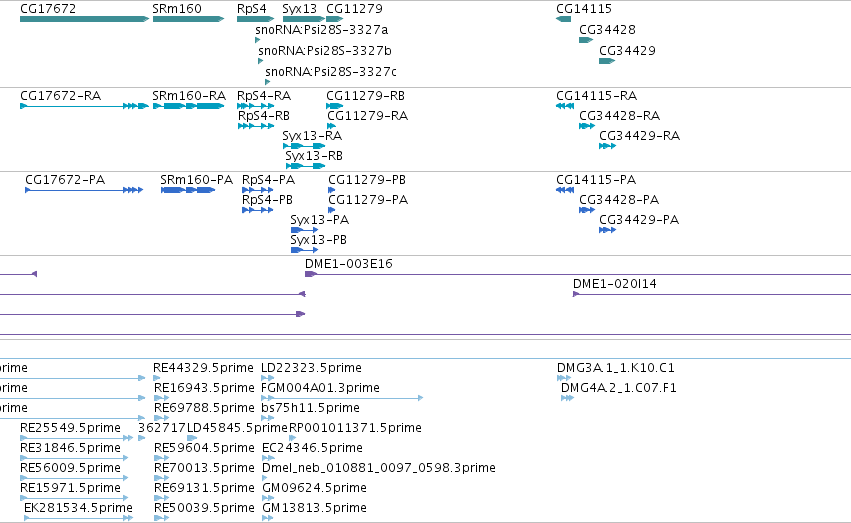Select the RpS4-RA transcript
The width and height of the screenshot is (851, 523).
point(255,106)
